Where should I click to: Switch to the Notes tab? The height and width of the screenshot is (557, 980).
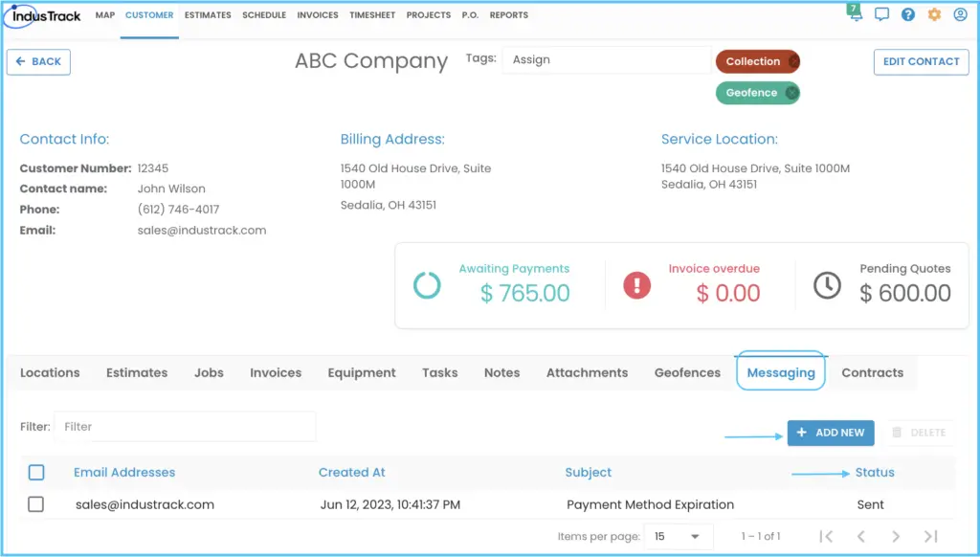pyautogui.click(x=501, y=372)
